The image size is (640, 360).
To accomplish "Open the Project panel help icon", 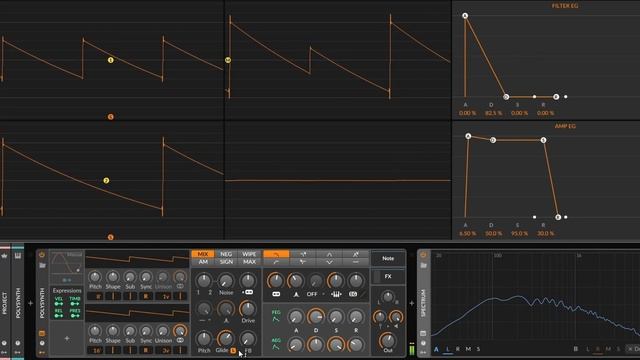I will point(4,343).
